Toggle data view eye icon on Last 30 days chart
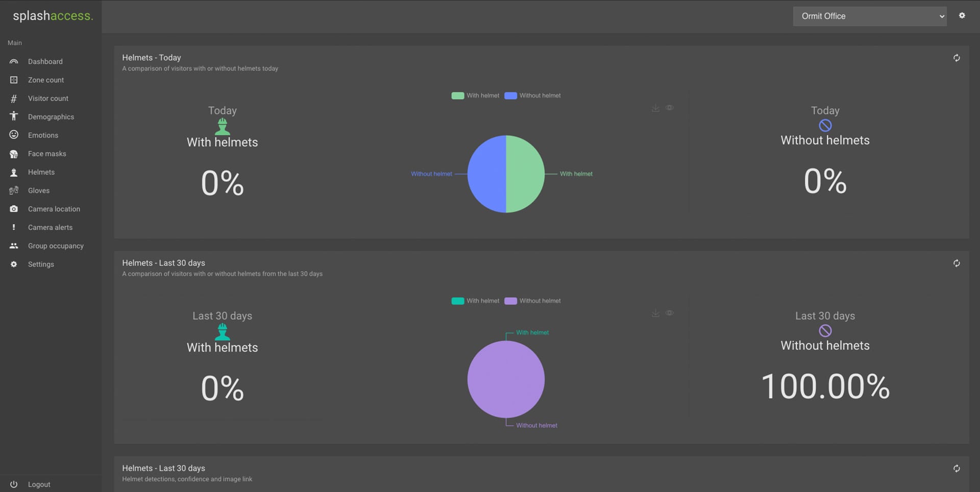Screen dimensions: 980x492 pos(670,313)
